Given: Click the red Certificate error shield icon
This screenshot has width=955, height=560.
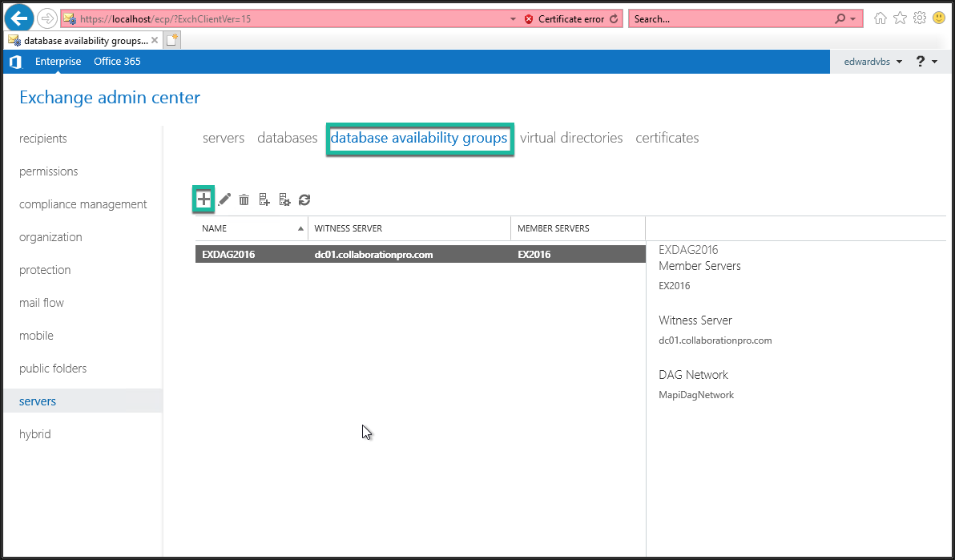Looking at the screenshot, I should [529, 19].
